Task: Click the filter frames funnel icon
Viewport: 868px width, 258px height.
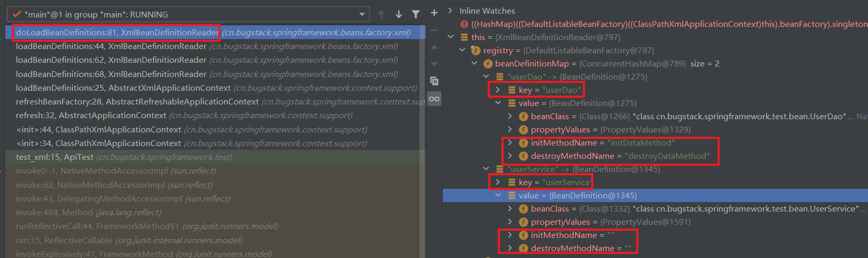Action: [416, 14]
